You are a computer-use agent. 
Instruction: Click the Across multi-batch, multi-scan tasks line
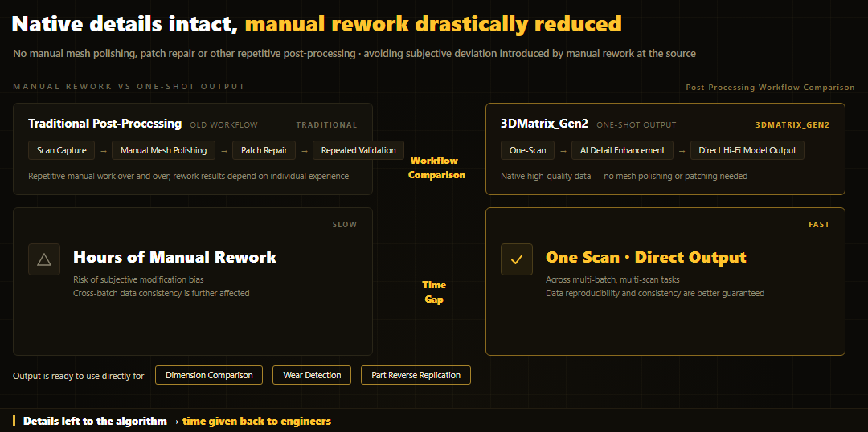613,279
